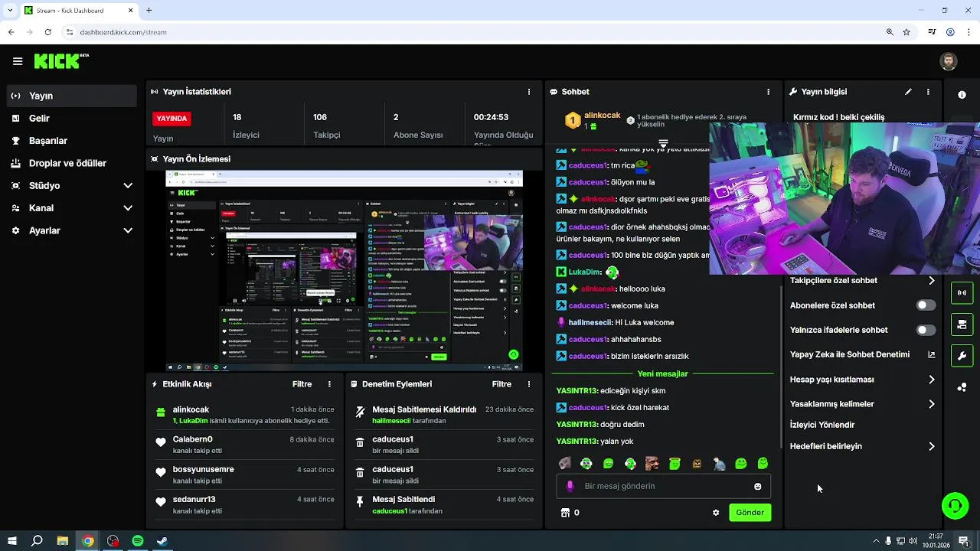Image resolution: width=980 pixels, height=551 pixels.
Task: Open the channel shop icon showing 0
Action: pos(570,513)
